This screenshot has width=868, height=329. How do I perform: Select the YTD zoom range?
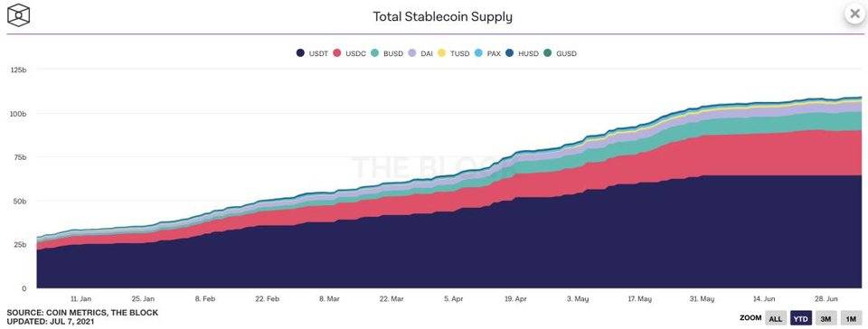tap(800, 318)
